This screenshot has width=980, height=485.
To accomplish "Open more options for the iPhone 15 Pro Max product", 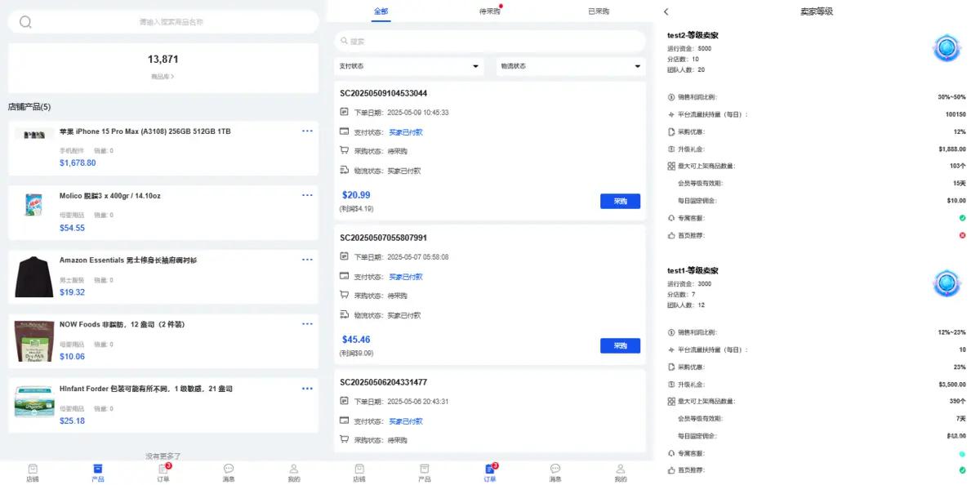I will (307, 131).
